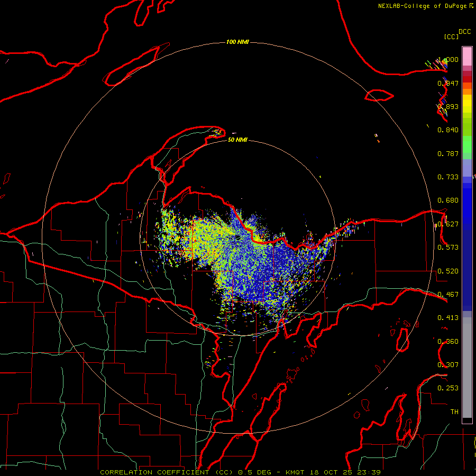Viewport: 476px width, 476px height.
Task: Click the 0.307 scale value
Action: tap(448, 365)
